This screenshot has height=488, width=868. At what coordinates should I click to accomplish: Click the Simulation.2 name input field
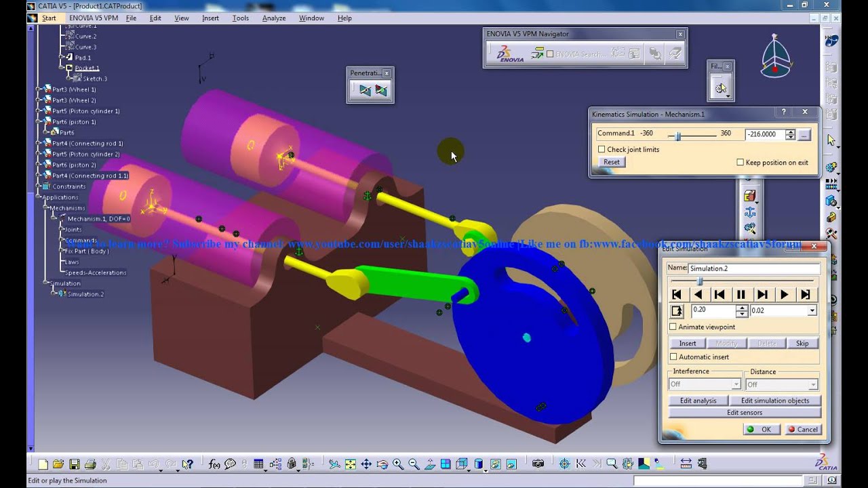[753, 268]
